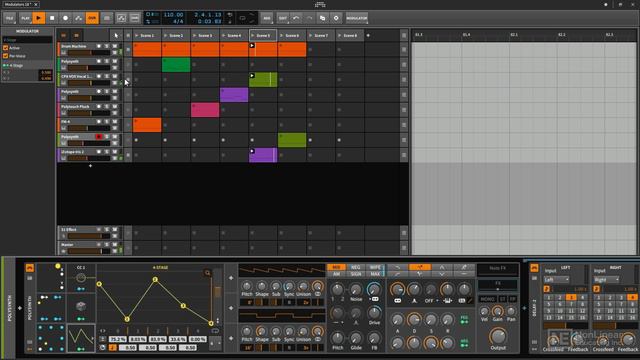Click the magnifier icon in 4-Stage editor
Viewport: 640px width, 360px height.
(x=207, y=273)
